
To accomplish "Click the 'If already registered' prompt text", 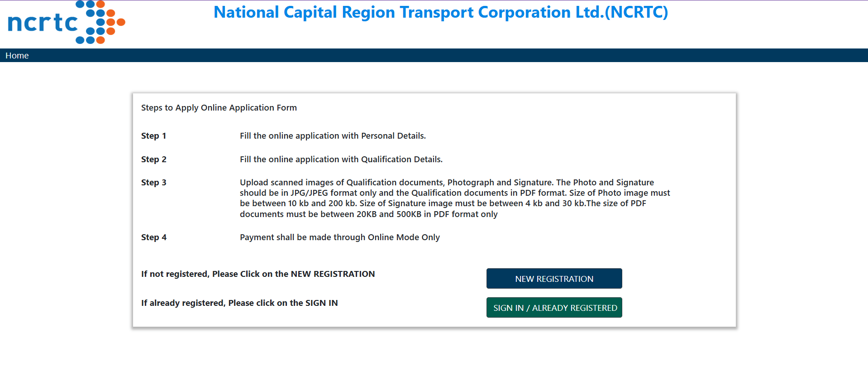I will [x=239, y=303].
